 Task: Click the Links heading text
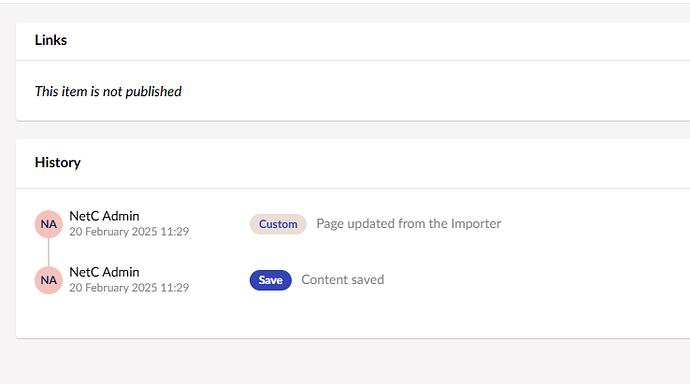51,40
